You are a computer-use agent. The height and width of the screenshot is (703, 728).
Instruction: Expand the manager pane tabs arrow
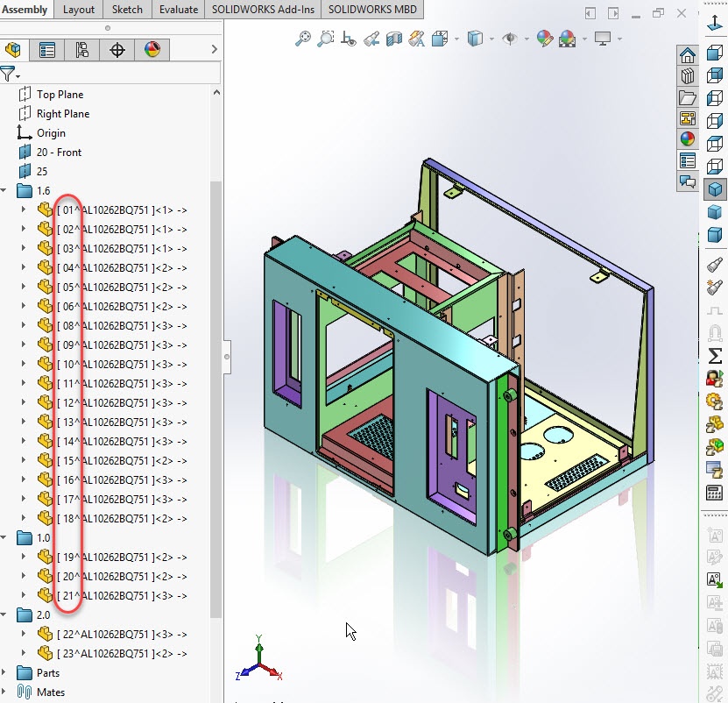point(214,49)
